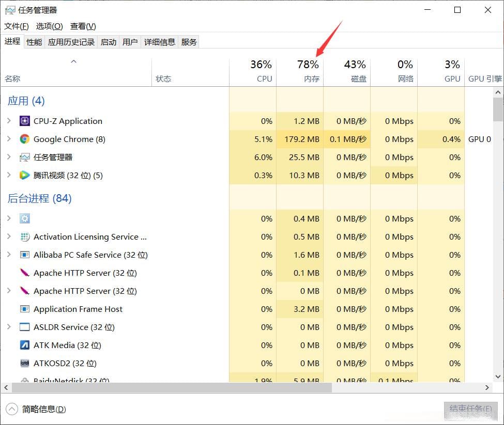
Task: Click the 3.2 MB memory value
Action: coord(307,309)
